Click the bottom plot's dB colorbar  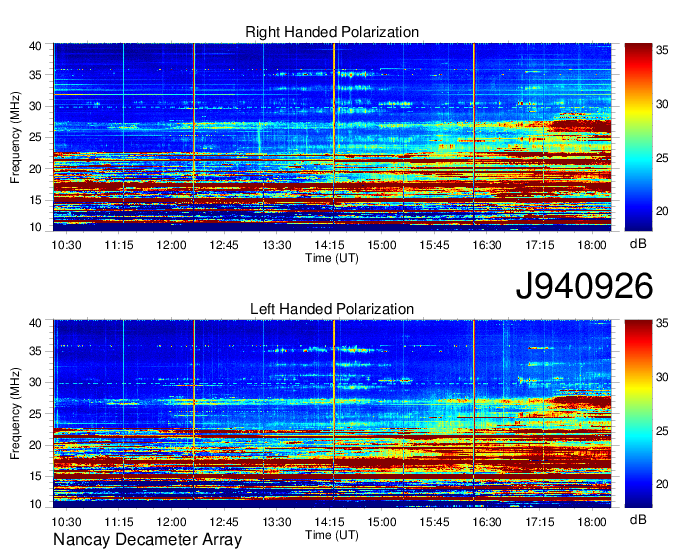638,414
